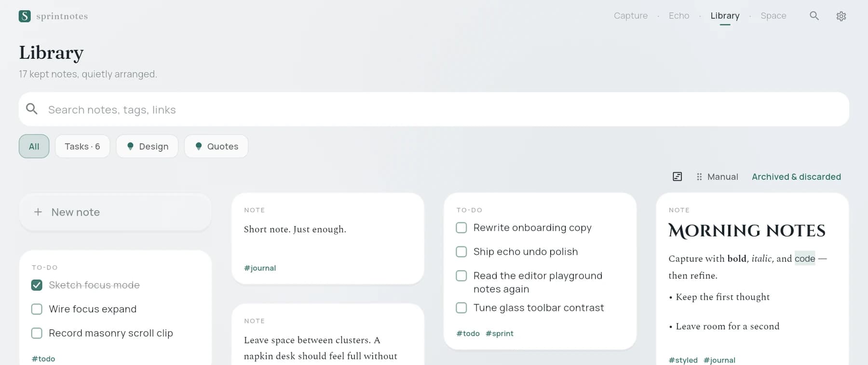This screenshot has height=365, width=868.
Task: Select the Library tab
Action: click(725, 16)
